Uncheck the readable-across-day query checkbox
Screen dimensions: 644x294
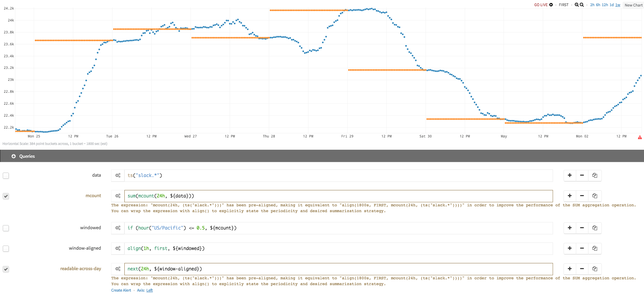pyautogui.click(x=6, y=269)
